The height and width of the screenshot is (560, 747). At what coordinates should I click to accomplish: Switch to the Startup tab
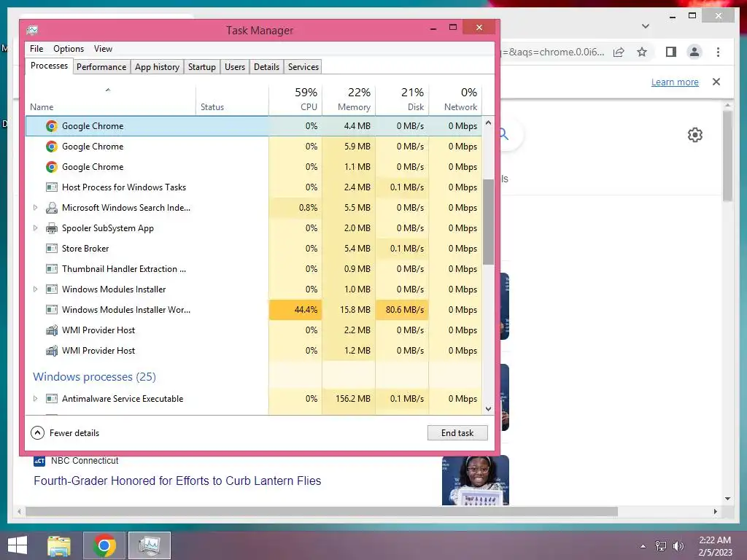tap(202, 66)
